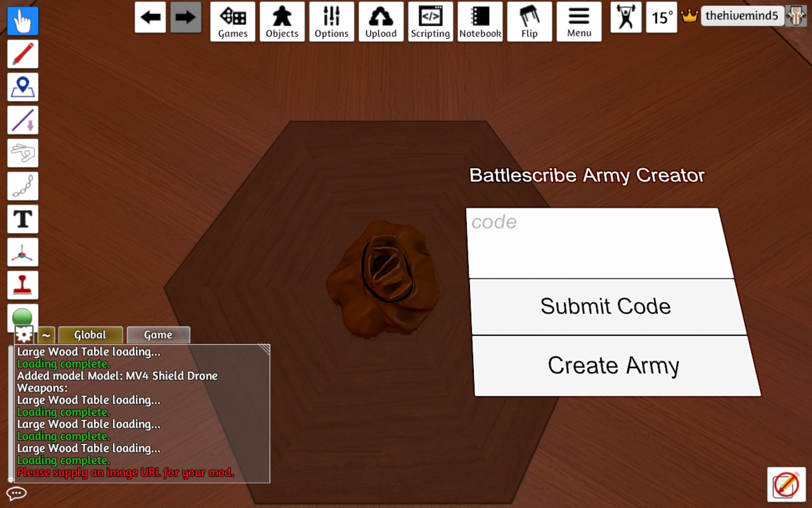Choose the Flick finger tool
The image size is (812, 508).
click(x=23, y=153)
